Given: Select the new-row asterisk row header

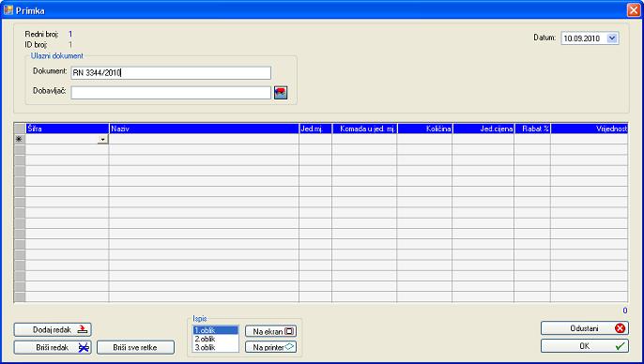Looking at the screenshot, I should (20, 139).
